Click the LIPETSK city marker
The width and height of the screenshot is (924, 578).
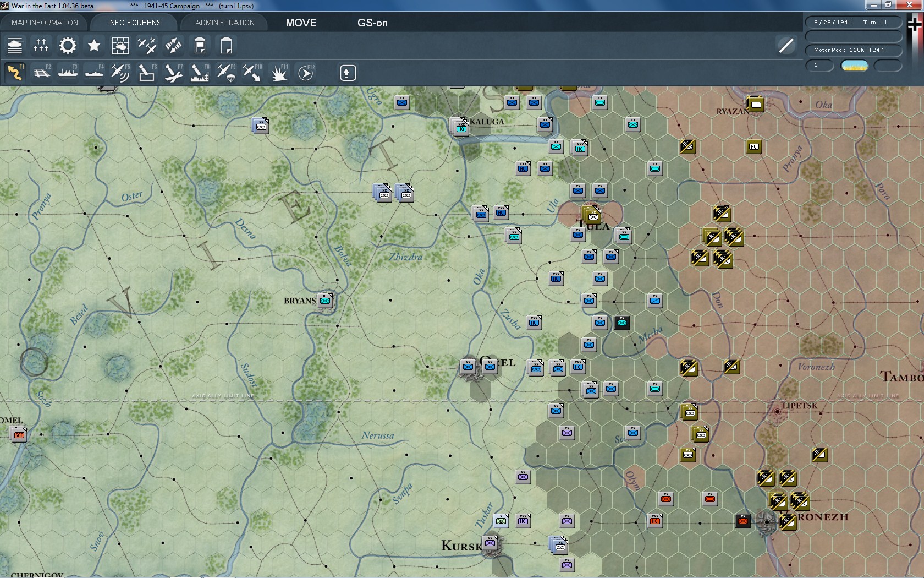pyautogui.click(x=777, y=411)
